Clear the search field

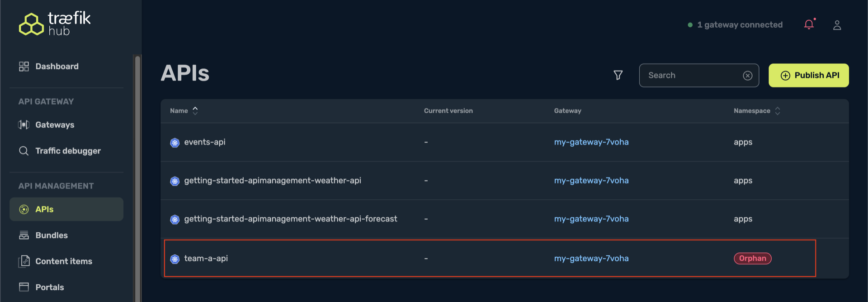[x=748, y=76]
